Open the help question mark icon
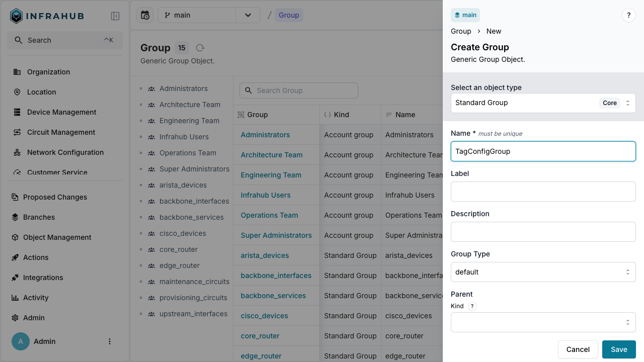644x362 pixels. tap(628, 15)
